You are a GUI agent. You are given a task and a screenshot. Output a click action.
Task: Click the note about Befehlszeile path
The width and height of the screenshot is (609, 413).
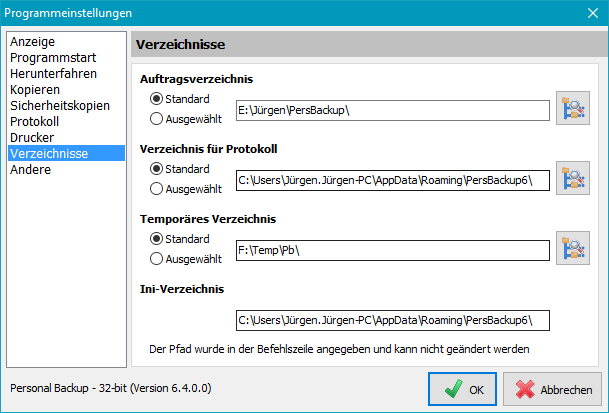(x=339, y=349)
